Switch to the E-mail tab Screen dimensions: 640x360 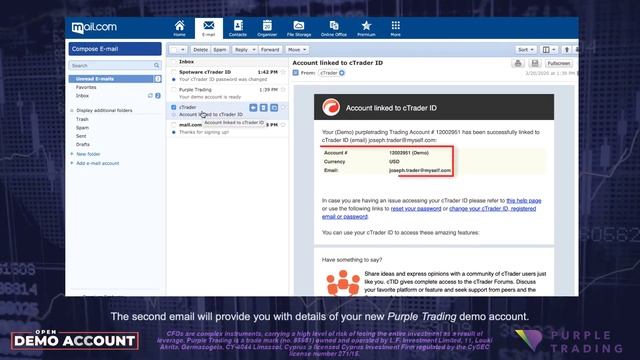pyautogui.click(x=209, y=28)
